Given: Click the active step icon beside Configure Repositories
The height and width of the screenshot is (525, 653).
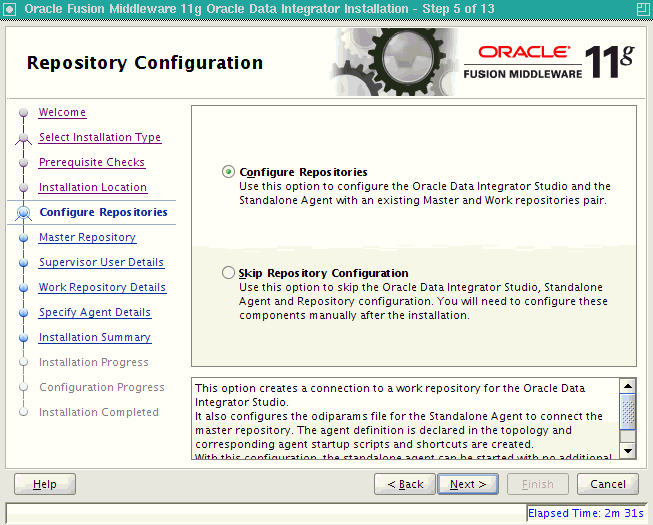Looking at the screenshot, I should point(24,213).
